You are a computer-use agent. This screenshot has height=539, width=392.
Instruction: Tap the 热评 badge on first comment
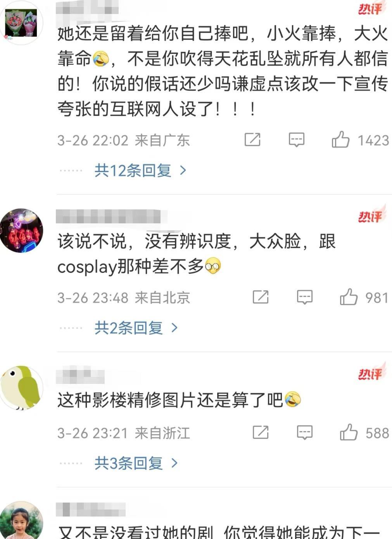(371, 9)
